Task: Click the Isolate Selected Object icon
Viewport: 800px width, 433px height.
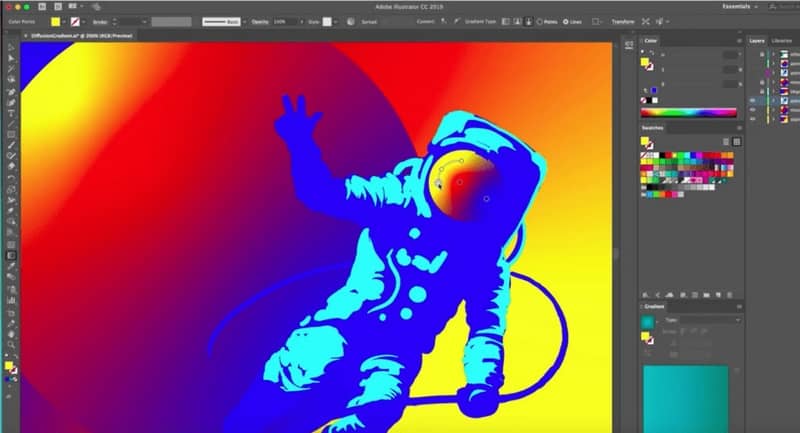Action: click(x=646, y=22)
